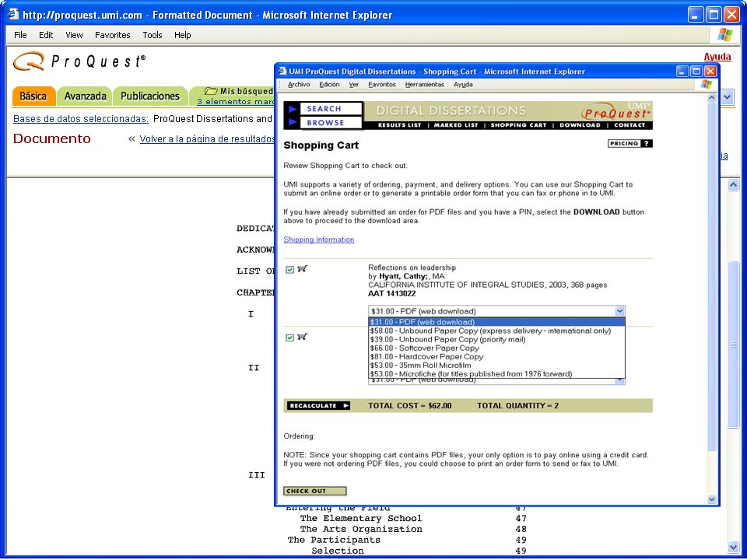Click the Bases de datos seleccionadas link
This screenshot has width=747, height=560.
[80, 118]
